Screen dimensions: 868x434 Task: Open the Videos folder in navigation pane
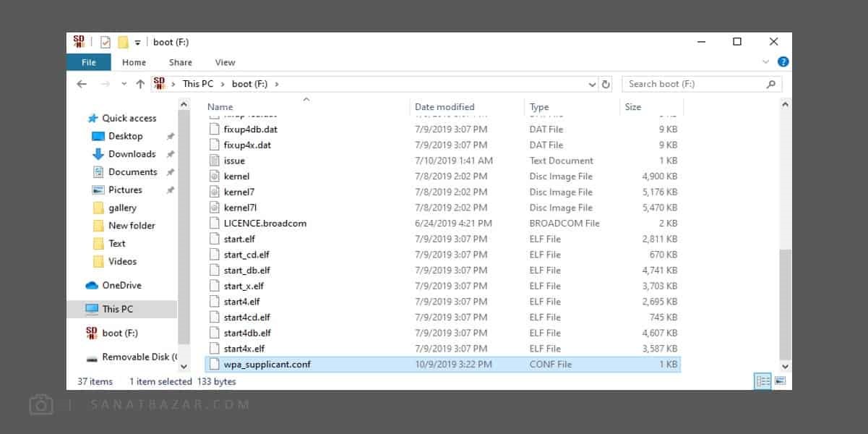(x=122, y=261)
